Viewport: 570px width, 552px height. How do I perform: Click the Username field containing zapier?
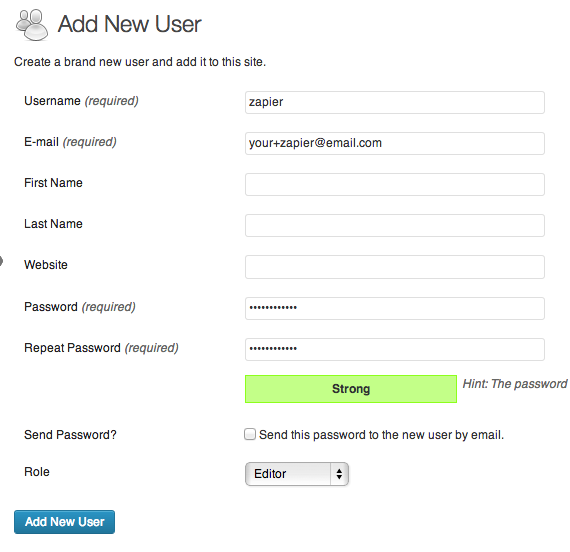point(395,103)
